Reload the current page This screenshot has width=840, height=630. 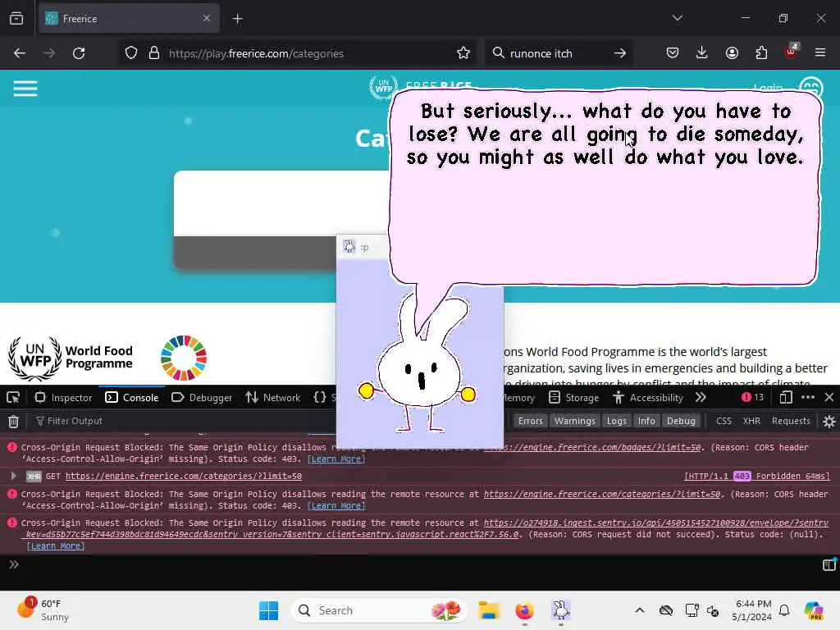[x=79, y=53]
